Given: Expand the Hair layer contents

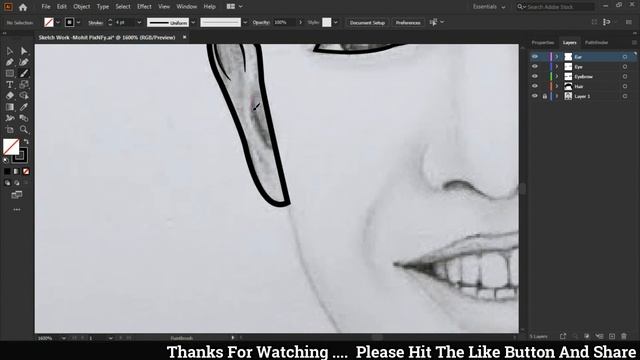Looking at the screenshot, I should (x=557, y=86).
